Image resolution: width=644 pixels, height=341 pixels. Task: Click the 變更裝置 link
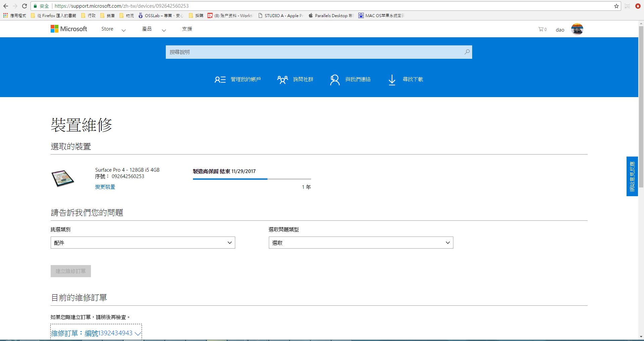[x=105, y=187]
